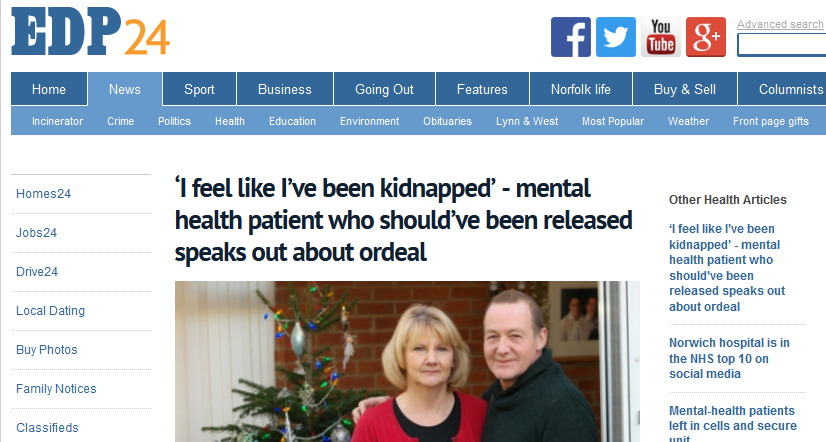Image resolution: width=826 pixels, height=442 pixels.
Task: Open the Facebook social icon
Action: [x=571, y=37]
